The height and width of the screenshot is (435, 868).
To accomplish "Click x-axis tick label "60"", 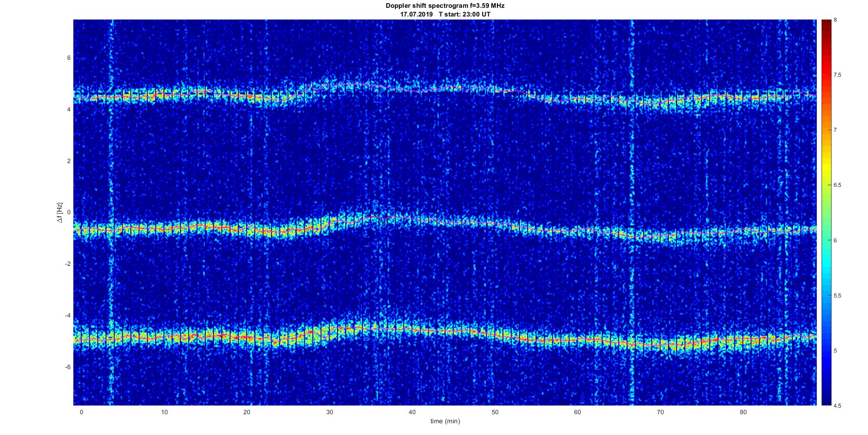I will coord(578,412).
